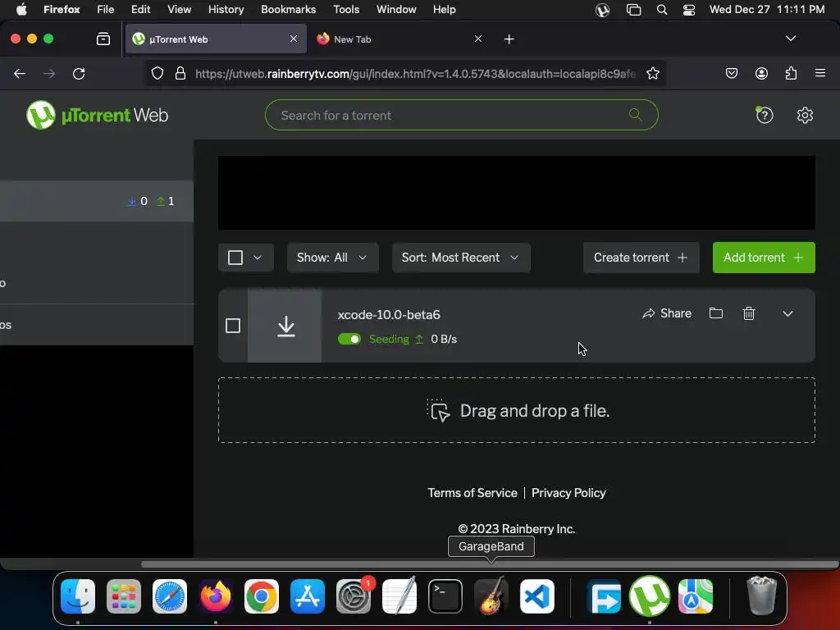Screen dimensions: 840x630
Task: Open folder for xcode-10.0-beta6 torrent
Action: pyautogui.click(x=715, y=313)
